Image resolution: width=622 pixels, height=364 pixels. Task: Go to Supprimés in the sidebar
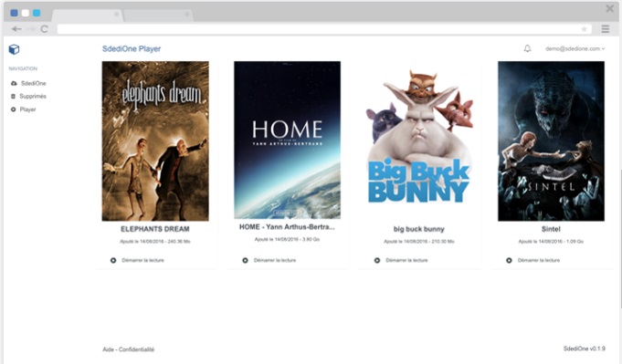33,97
